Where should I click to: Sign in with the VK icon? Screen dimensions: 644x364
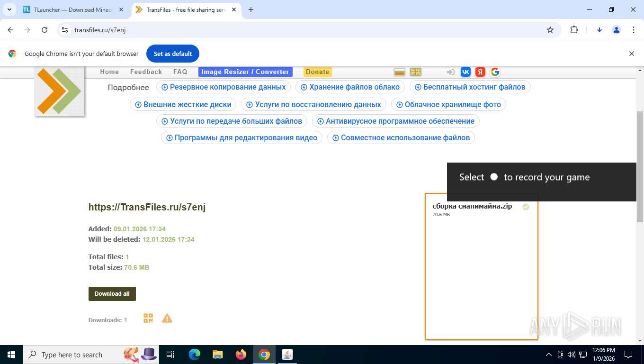click(465, 72)
